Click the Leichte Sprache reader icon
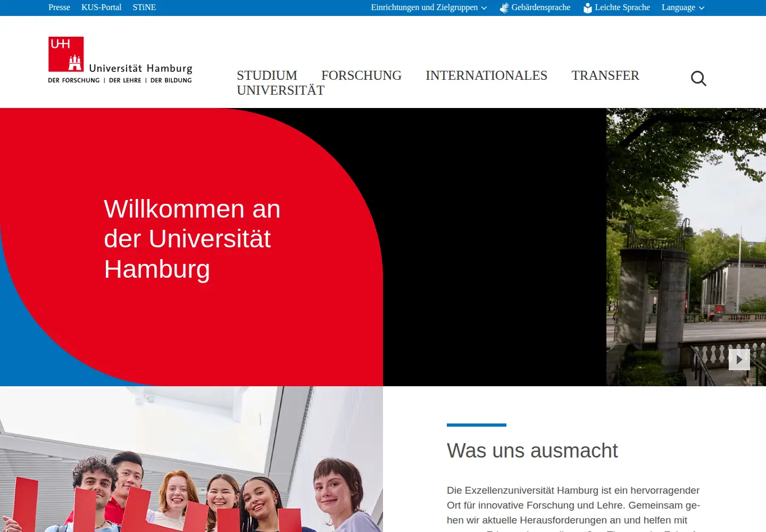The width and height of the screenshot is (766, 532). (587, 8)
